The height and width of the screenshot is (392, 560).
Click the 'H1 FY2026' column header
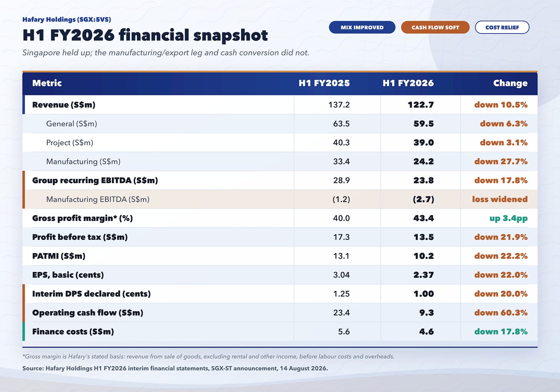tap(408, 83)
